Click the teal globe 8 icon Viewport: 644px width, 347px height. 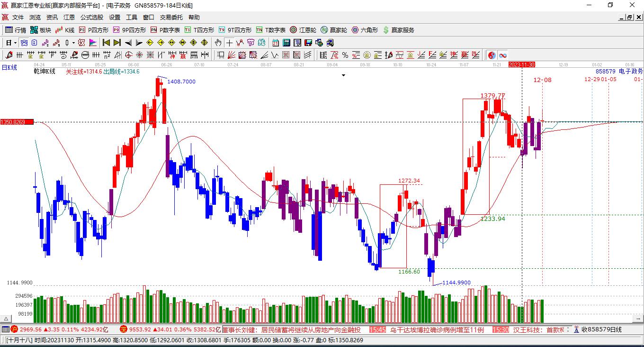[x=261, y=43]
